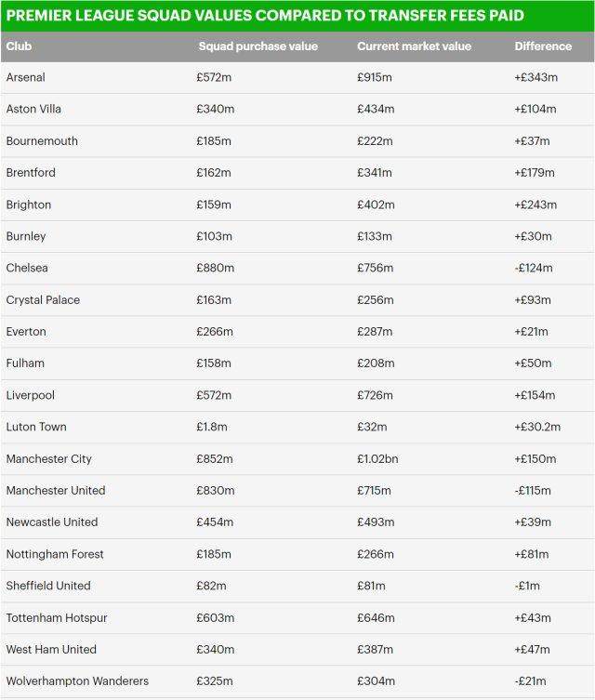The width and height of the screenshot is (595, 700).
Task: Select Tottenham Hotspur's £646m market value
Action: pos(376,617)
